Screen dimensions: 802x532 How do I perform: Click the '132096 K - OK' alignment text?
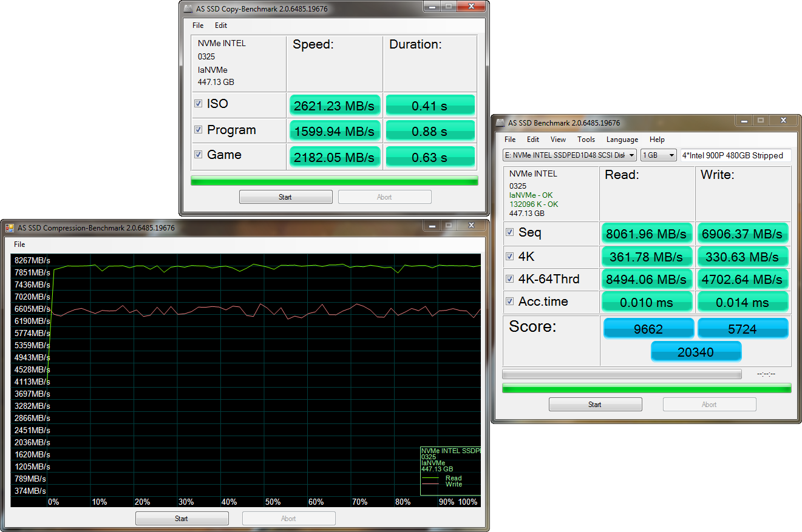(x=534, y=204)
